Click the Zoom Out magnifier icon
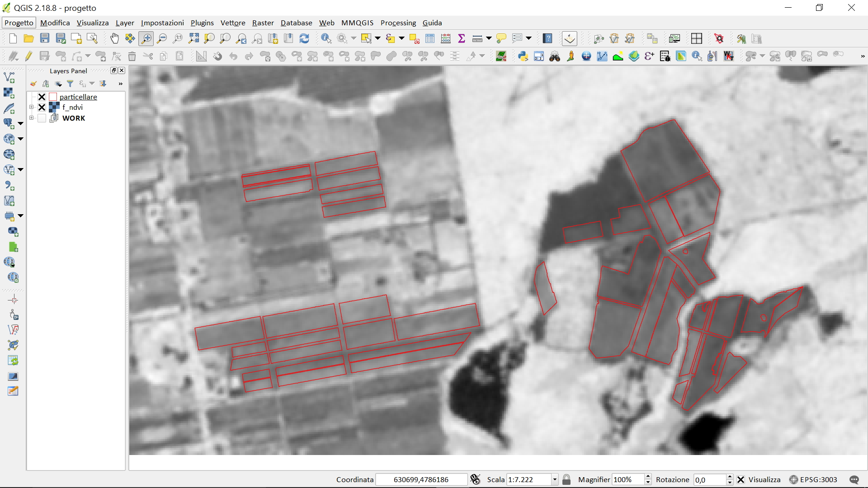868x488 pixels. (x=162, y=39)
